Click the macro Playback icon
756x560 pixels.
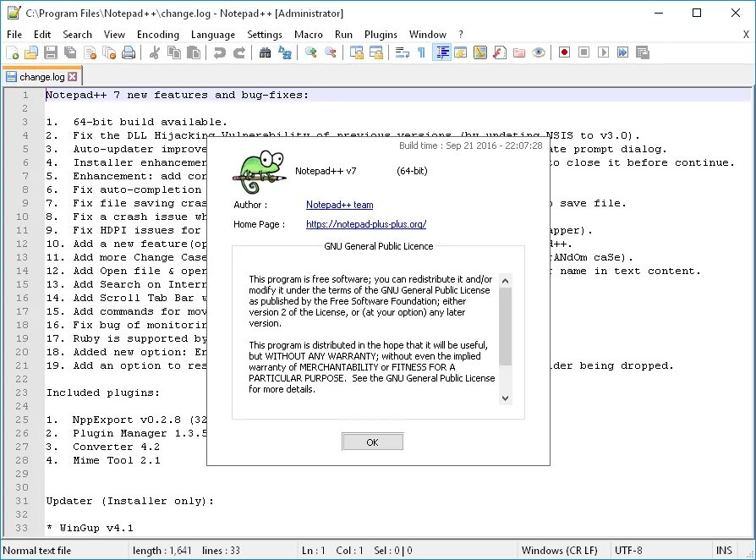[603, 52]
